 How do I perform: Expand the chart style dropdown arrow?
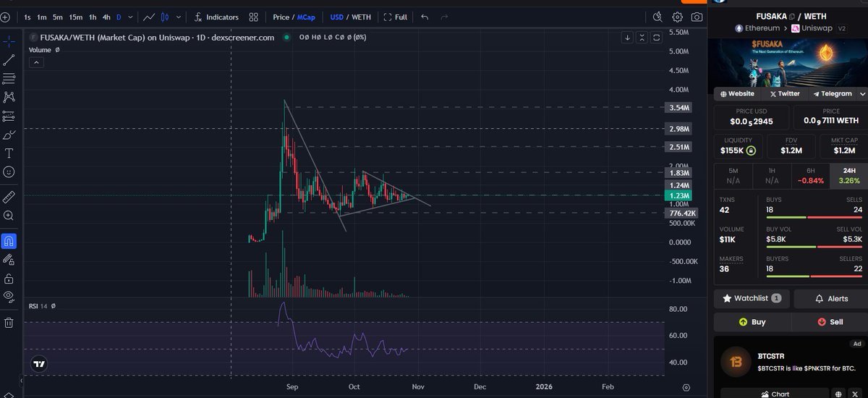(178, 17)
